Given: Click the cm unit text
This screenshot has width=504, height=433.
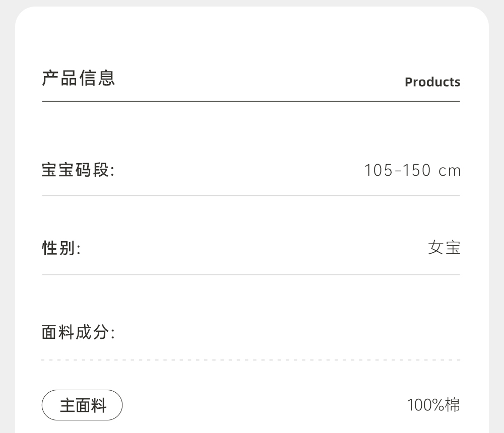Looking at the screenshot, I should tap(450, 171).
